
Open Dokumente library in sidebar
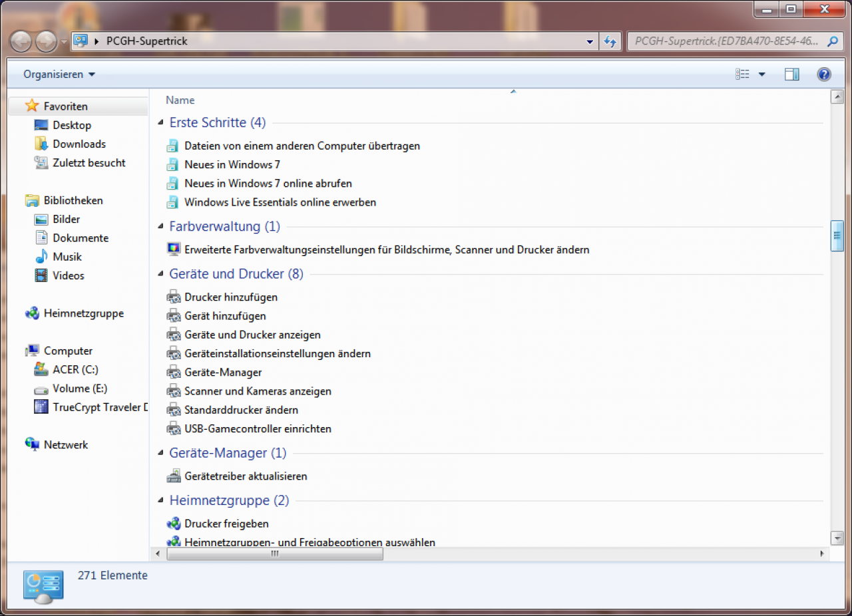tap(81, 238)
